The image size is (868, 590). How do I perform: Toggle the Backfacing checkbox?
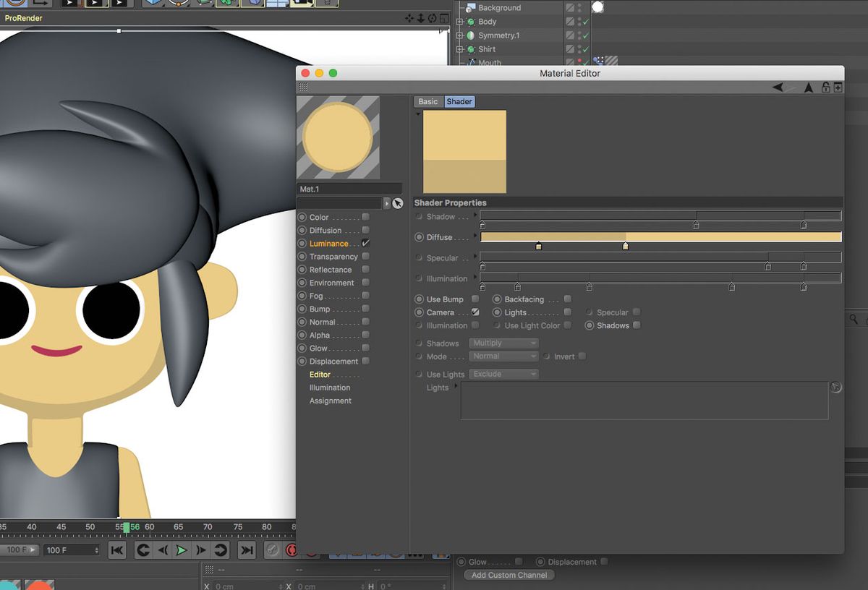click(x=567, y=299)
